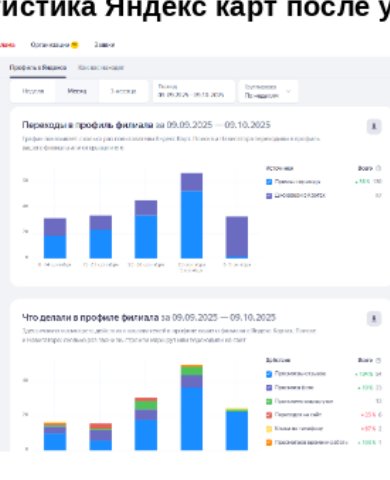
Task: Toggle the orange working hours views checkbox
Action: point(269,443)
